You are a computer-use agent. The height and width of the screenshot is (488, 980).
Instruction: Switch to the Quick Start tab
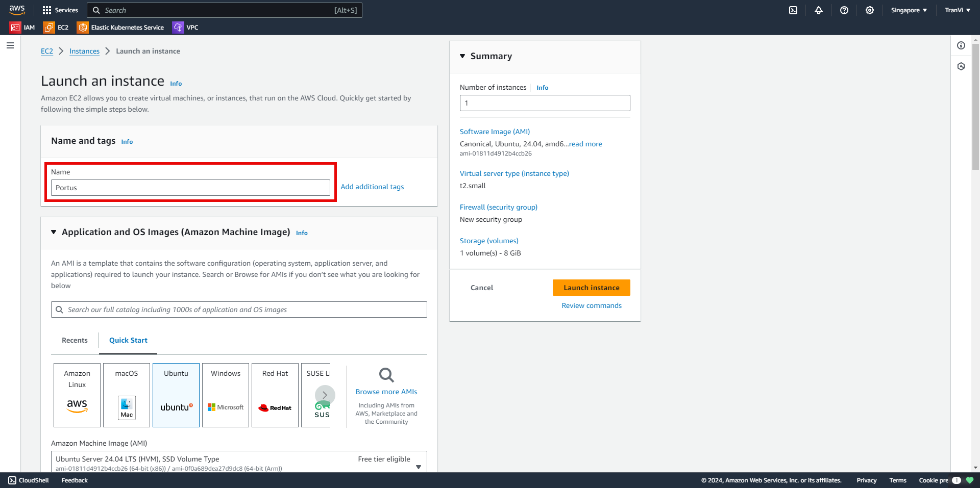[128, 340]
